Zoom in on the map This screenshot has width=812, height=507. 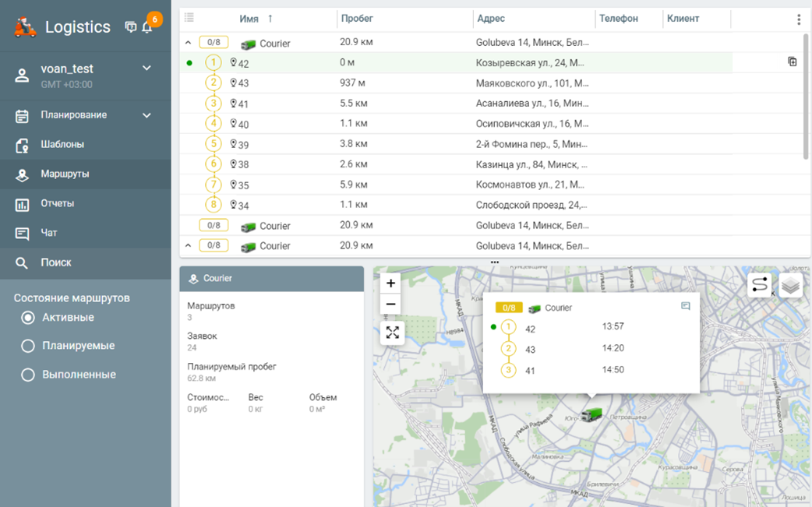(391, 283)
